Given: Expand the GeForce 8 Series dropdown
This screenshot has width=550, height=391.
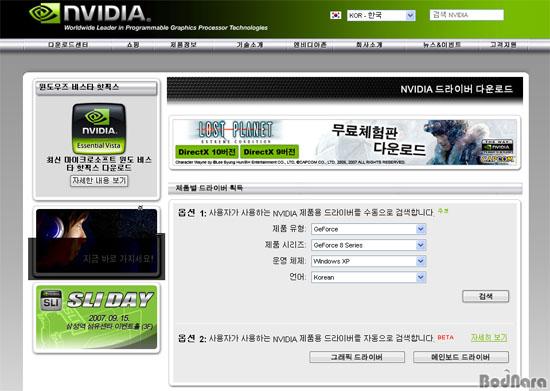Looking at the screenshot, I should [x=369, y=245].
